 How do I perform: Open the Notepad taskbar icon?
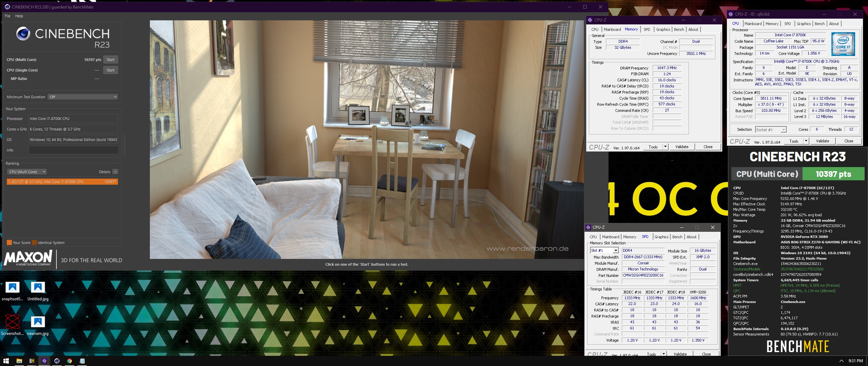click(82, 361)
